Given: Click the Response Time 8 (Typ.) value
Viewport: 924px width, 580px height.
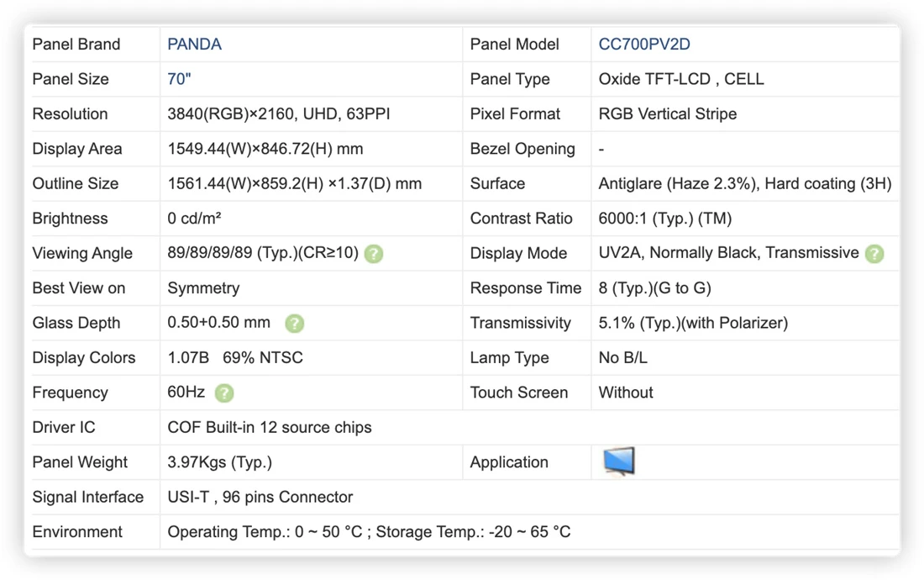Looking at the screenshot, I should [x=654, y=288].
